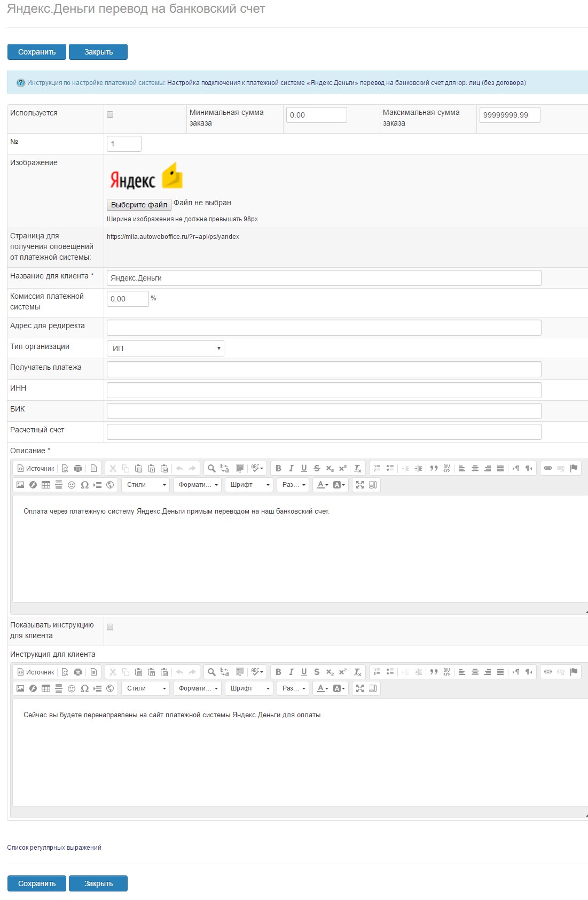Image resolution: width=588 pixels, height=900 pixels.
Task: Maximize the Инструкция для клиента editor
Action: [x=360, y=688]
